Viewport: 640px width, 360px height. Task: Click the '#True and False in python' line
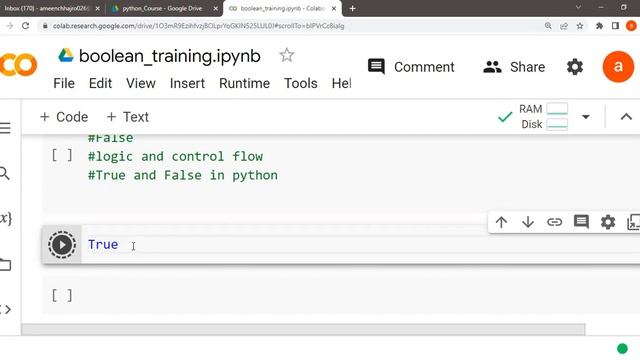tap(183, 176)
